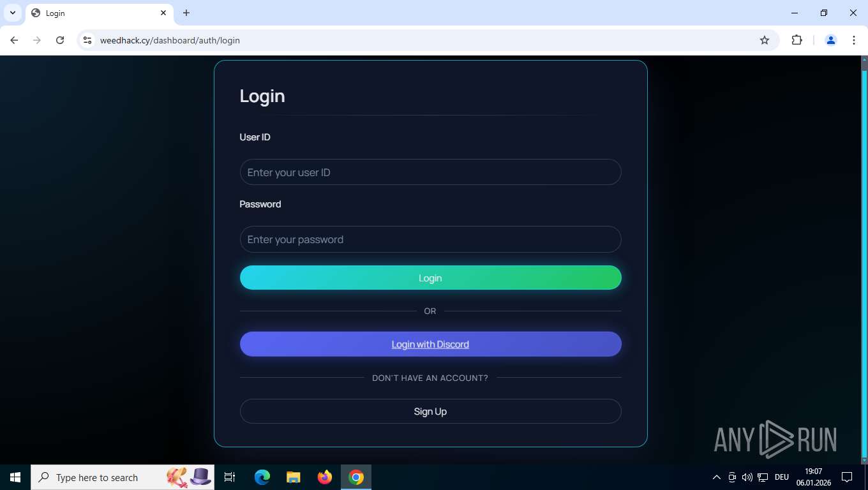This screenshot has width=868, height=490.
Task: Switch the DEU input language
Action: [x=782, y=477]
